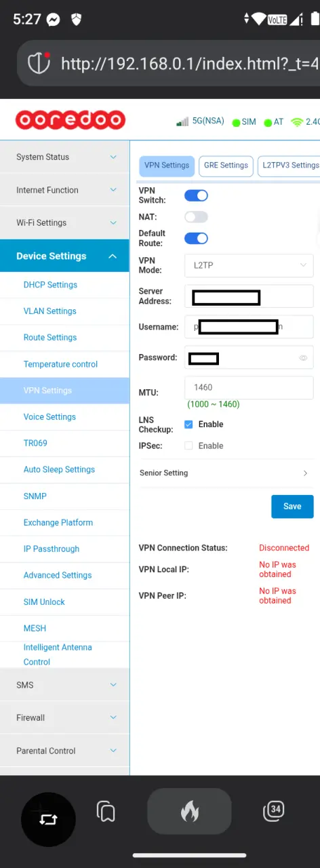Image resolution: width=320 pixels, height=868 pixels.
Task: Tap the 5G(NSA) signal strength icon
Action: coord(182,122)
